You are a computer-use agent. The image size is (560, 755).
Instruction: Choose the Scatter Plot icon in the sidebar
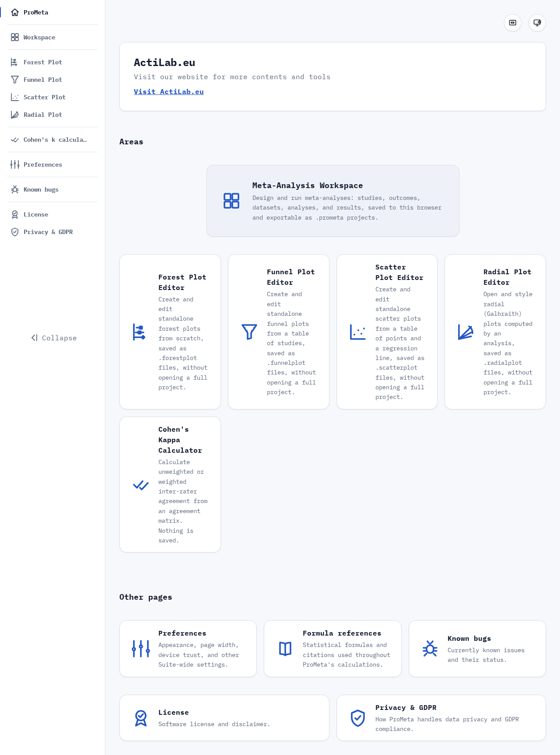[x=15, y=97]
